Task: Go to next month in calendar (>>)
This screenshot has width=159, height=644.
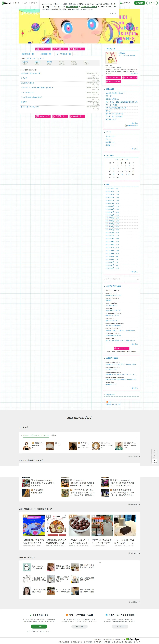Action: tap(127, 160)
